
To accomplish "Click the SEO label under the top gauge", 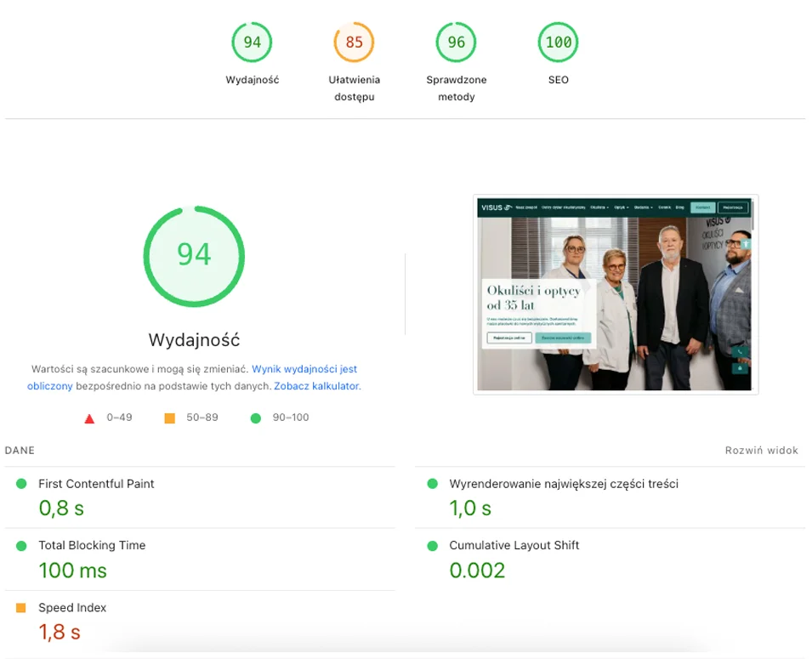I will [x=558, y=80].
